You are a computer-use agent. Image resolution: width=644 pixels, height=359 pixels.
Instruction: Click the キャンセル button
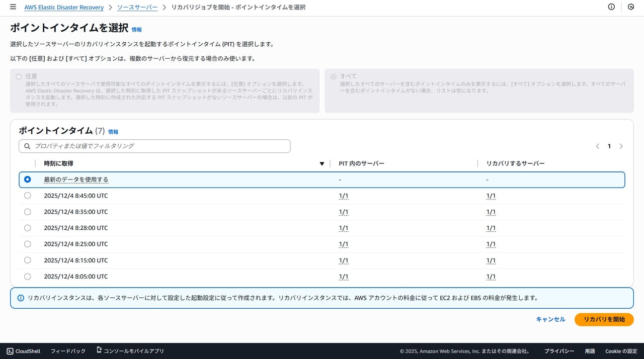pyautogui.click(x=550, y=319)
